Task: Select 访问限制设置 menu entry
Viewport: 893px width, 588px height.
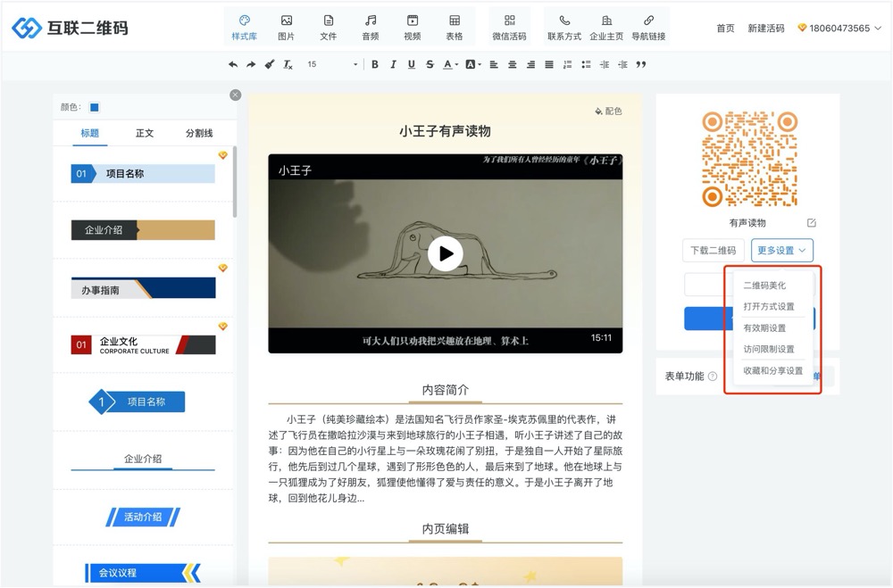Action: [768, 349]
